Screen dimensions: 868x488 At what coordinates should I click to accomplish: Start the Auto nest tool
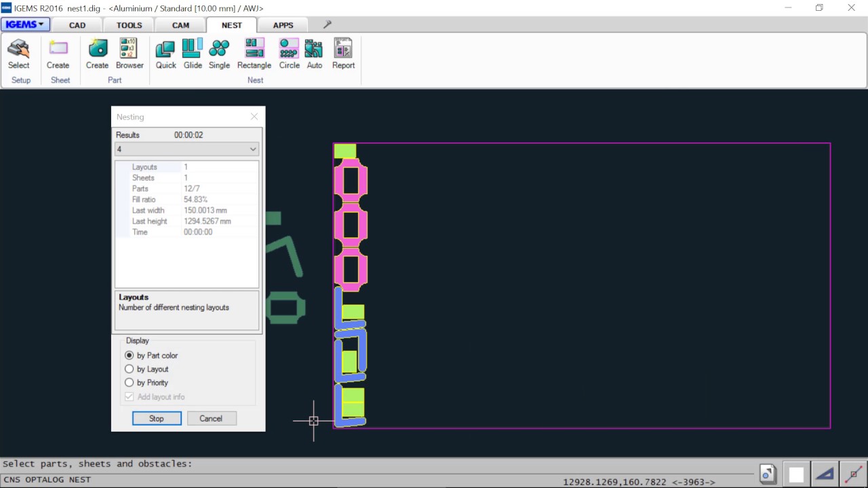coord(314,54)
